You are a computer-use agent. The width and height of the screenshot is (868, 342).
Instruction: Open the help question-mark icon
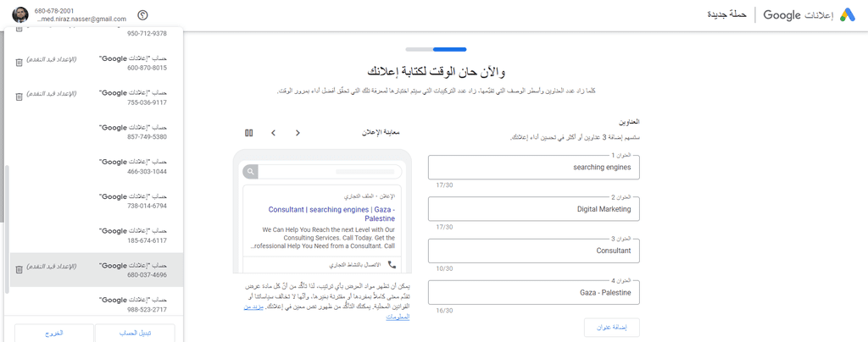142,15
